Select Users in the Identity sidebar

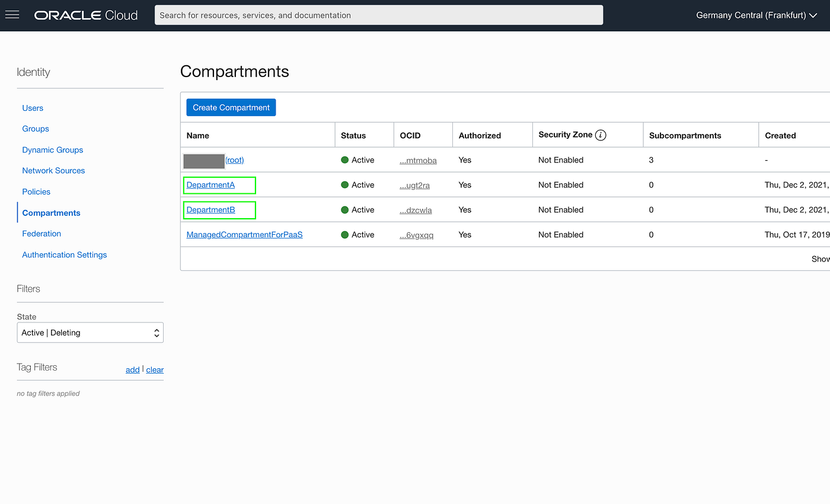pyautogui.click(x=33, y=108)
